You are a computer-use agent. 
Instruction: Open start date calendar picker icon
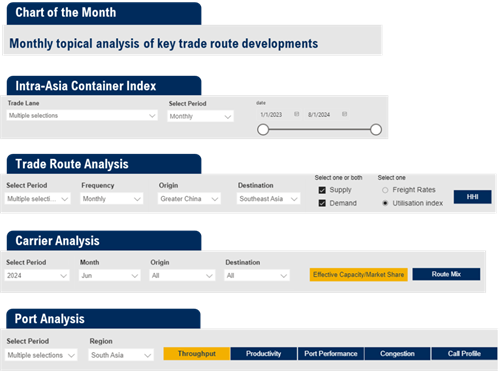point(296,114)
